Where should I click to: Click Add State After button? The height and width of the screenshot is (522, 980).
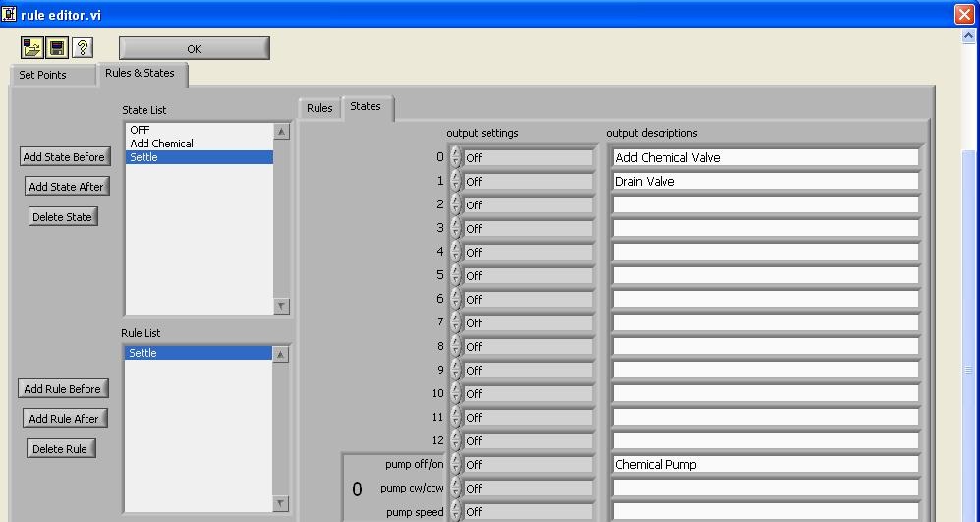tap(67, 187)
